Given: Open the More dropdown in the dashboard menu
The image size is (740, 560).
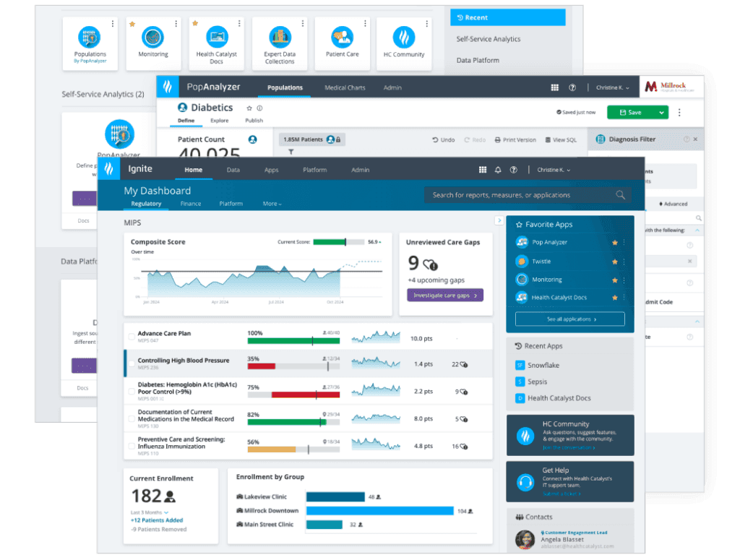Looking at the screenshot, I should point(272,204).
